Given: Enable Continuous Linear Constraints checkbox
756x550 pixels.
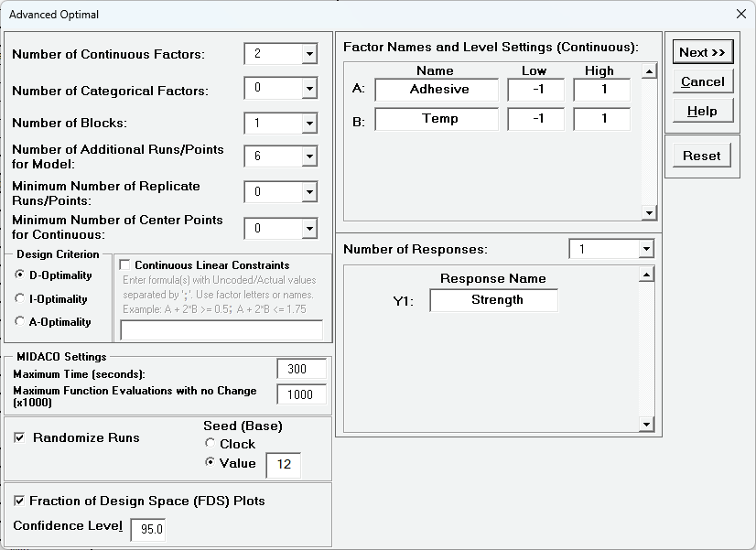Looking at the screenshot, I should tap(124, 265).
